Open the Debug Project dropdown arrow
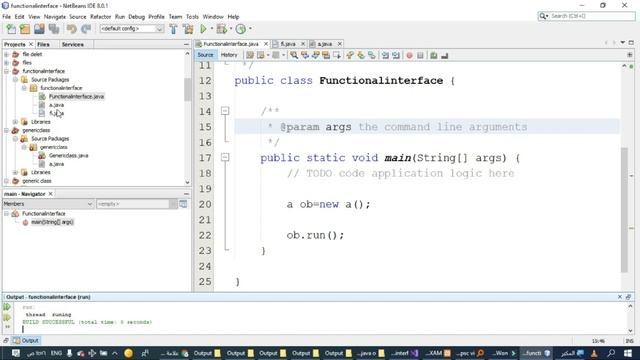Screen dimensions: 640x360 pos(231,29)
